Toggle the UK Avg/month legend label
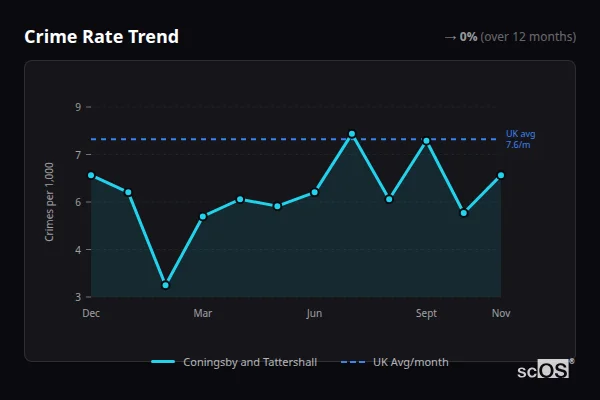 coord(410,362)
